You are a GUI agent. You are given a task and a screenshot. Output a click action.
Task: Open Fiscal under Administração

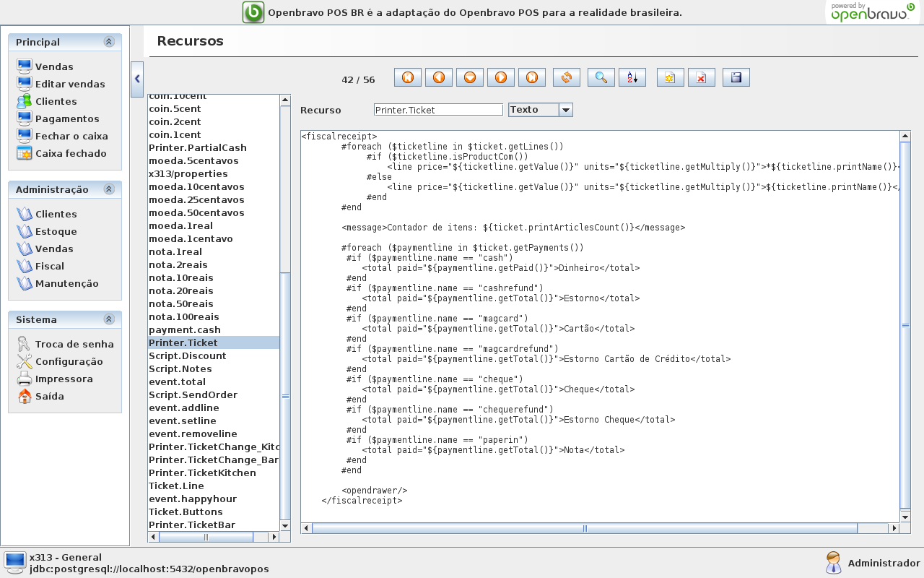pos(40,266)
